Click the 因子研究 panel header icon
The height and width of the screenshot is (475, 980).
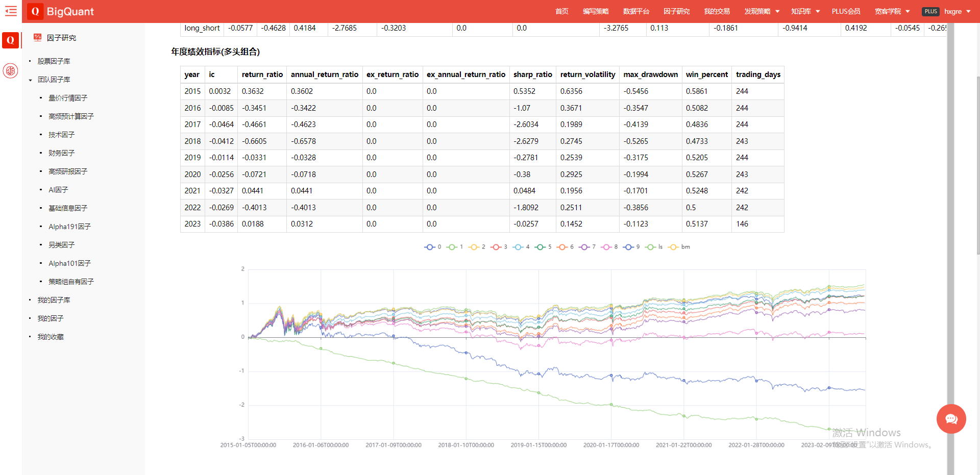click(37, 37)
